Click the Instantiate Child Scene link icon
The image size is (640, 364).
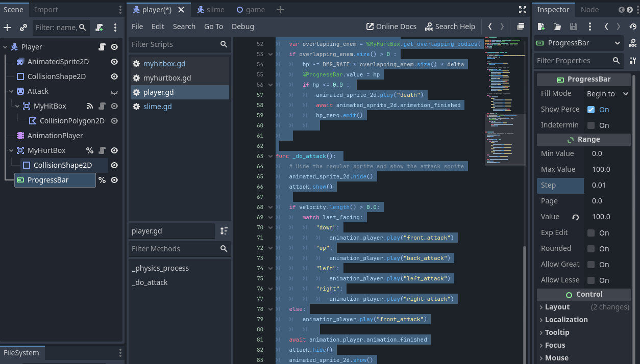click(23, 28)
